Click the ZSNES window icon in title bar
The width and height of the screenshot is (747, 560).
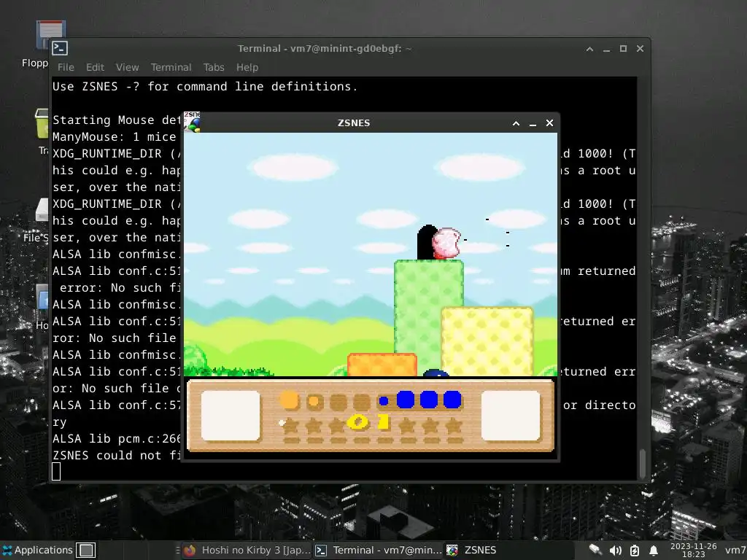tap(192, 122)
